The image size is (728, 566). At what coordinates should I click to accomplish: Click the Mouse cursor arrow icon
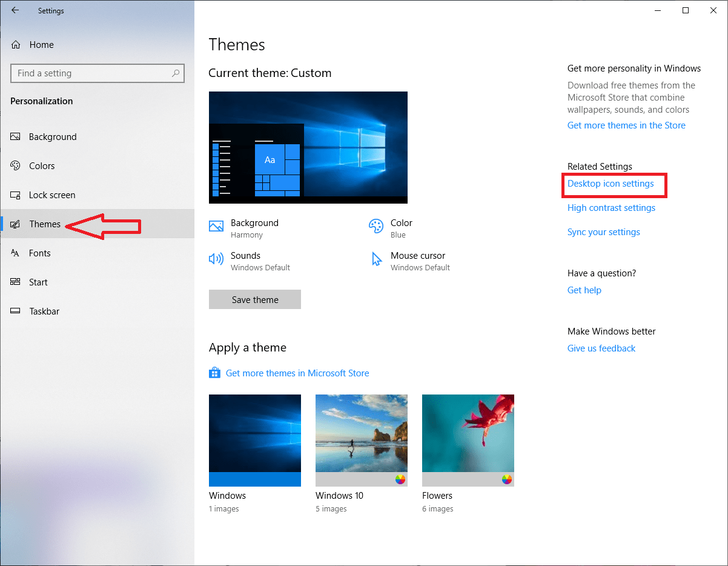(377, 259)
